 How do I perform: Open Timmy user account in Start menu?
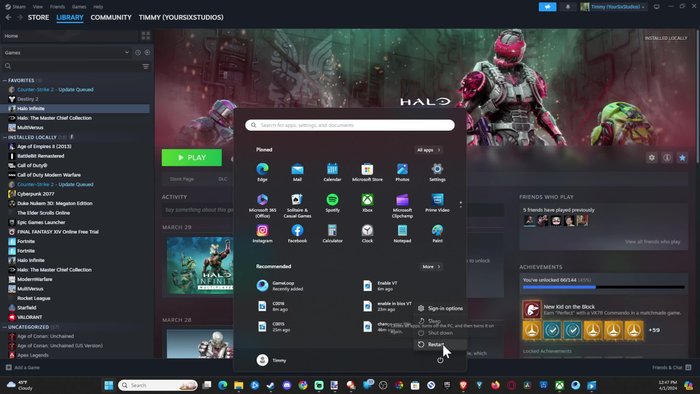(271, 360)
